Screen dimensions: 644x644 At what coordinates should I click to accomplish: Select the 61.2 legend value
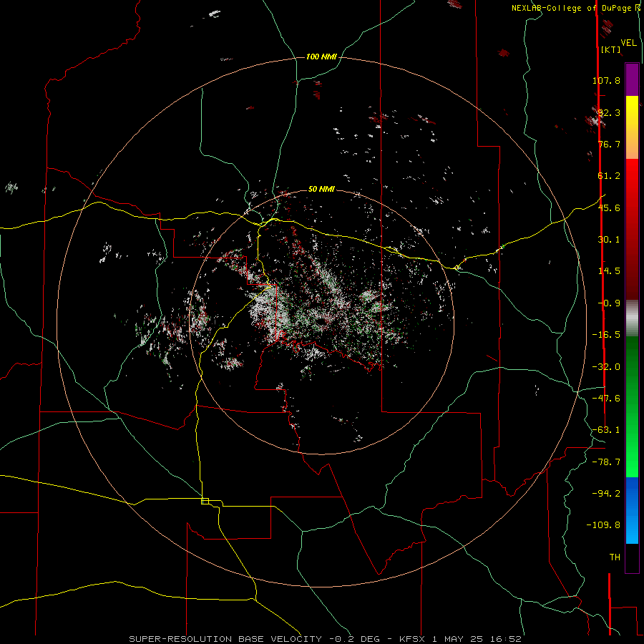coord(609,176)
